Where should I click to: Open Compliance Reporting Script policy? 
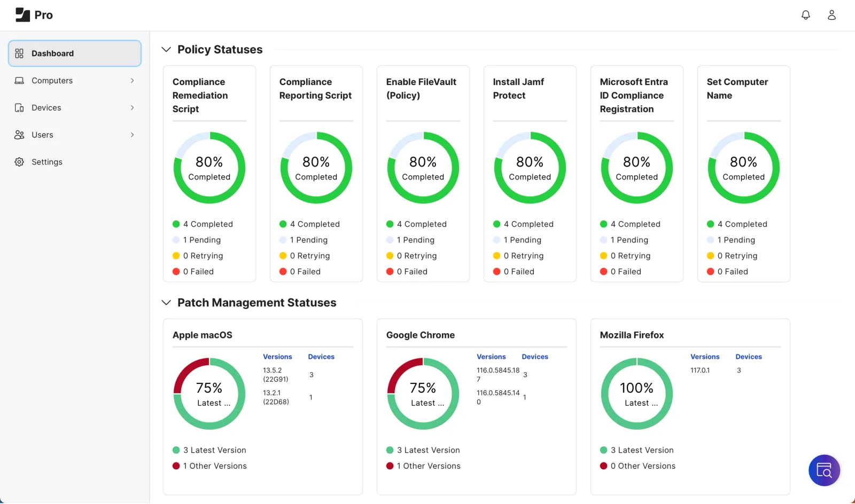[315, 89]
